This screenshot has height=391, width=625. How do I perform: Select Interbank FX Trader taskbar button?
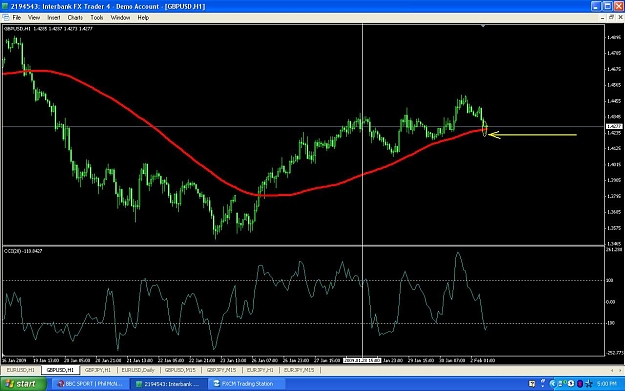pos(168,384)
